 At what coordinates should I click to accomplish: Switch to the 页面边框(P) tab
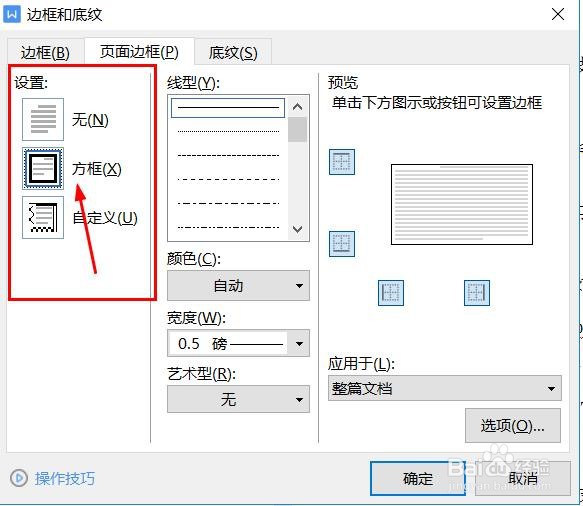(139, 52)
